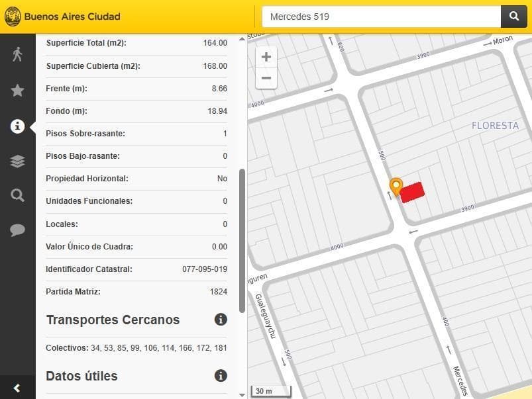Open favorites star icon in sidebar
Screen dimensions: 532x399
coord(18,91)
